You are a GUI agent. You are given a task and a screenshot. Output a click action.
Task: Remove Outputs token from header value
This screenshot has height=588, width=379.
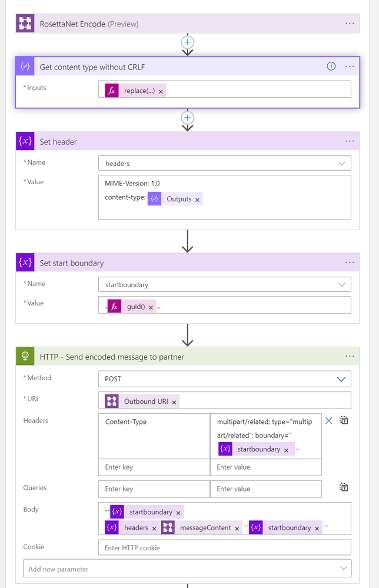197,200
